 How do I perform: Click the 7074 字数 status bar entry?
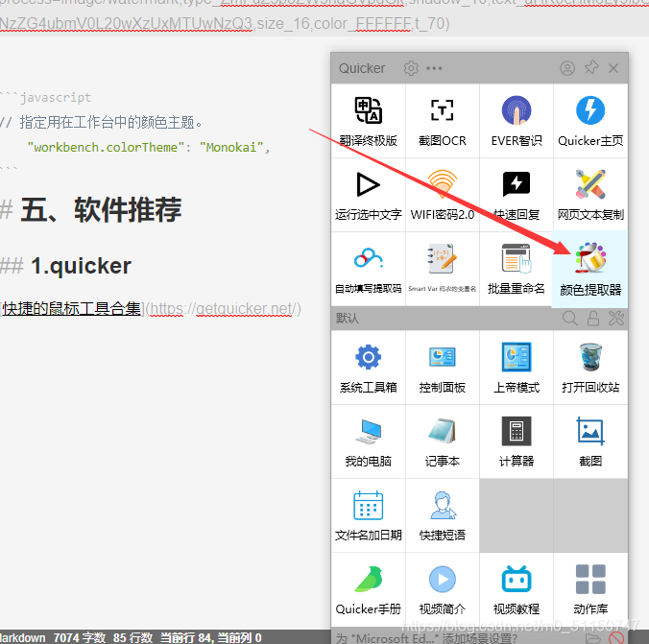coord(80,638)
